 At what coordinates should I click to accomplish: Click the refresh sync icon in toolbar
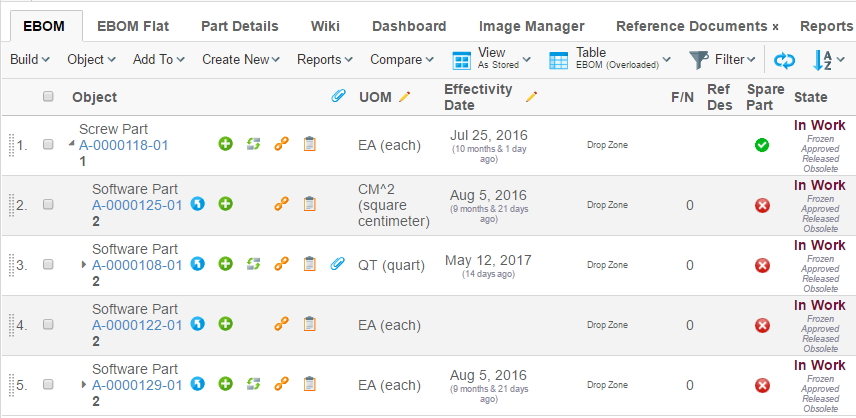point(785,60)
